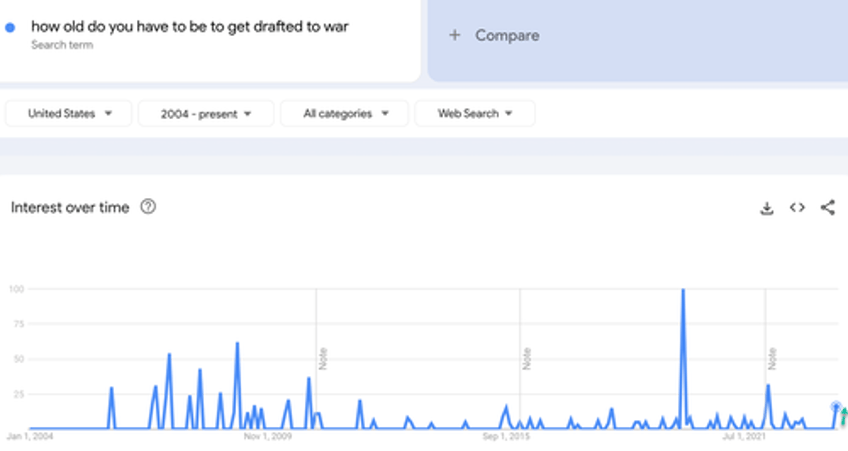
Task: Click the plus icon to add comparison
Action: pos(455,35)
